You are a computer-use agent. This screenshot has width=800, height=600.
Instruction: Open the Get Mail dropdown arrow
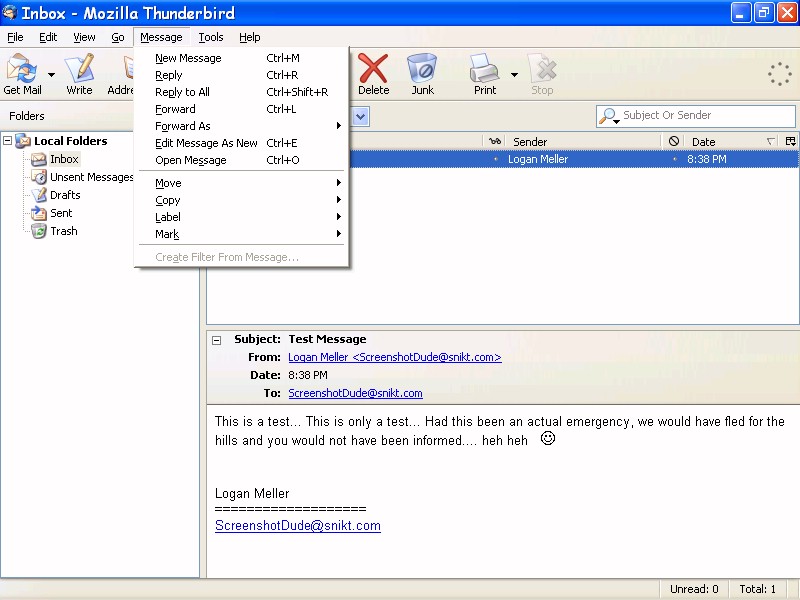coord(52,74)
